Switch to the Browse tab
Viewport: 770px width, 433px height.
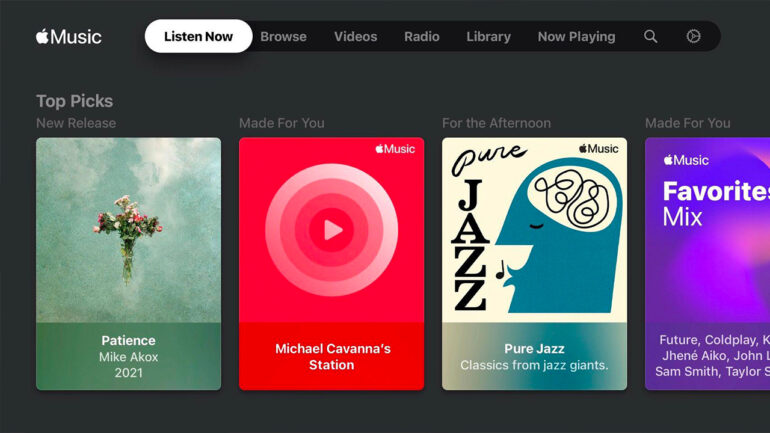pyautogui.click(x=283, y=37)
